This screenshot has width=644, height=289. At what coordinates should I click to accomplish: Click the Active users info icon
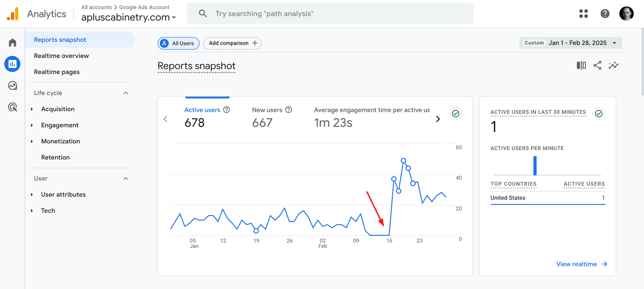(227, 110)
